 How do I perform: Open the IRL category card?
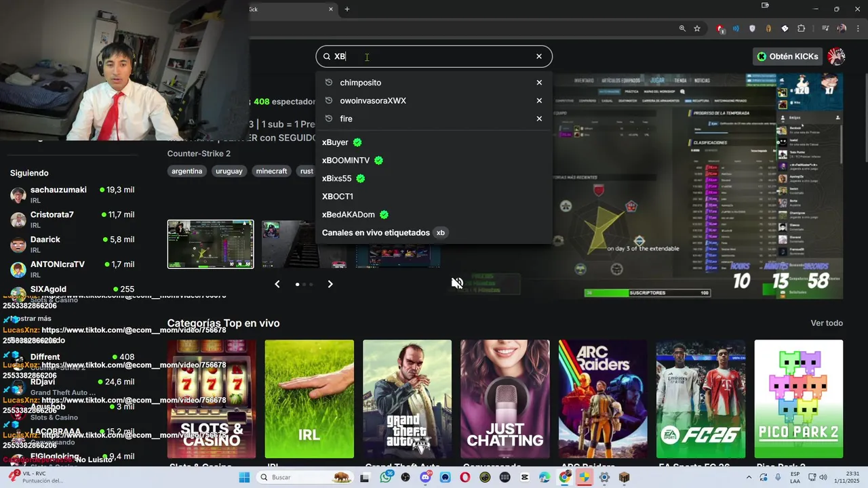(309, 399)
